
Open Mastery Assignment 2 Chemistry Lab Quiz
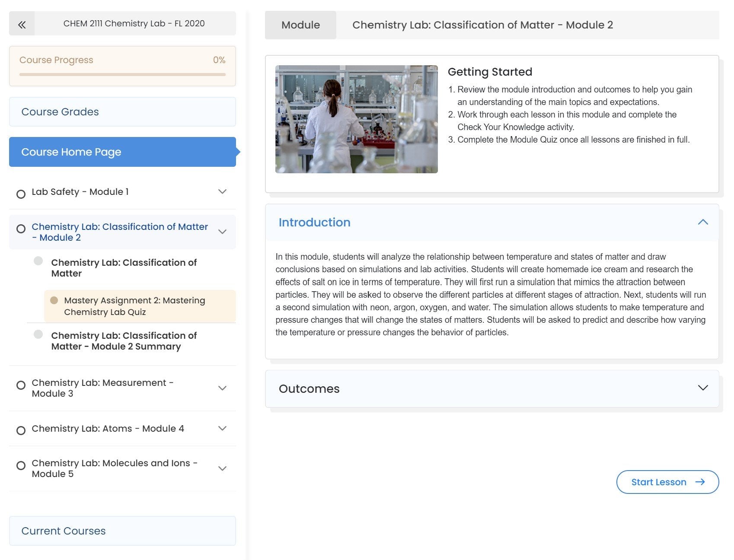(134, 306)
